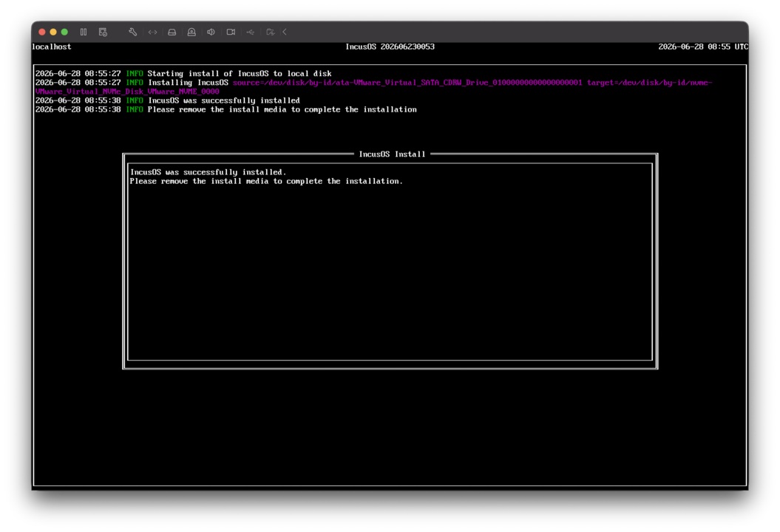This screenshot has width=780, height=532.
Task: Open the snapshots icon in toolbar
Action: tap(103, 32)
